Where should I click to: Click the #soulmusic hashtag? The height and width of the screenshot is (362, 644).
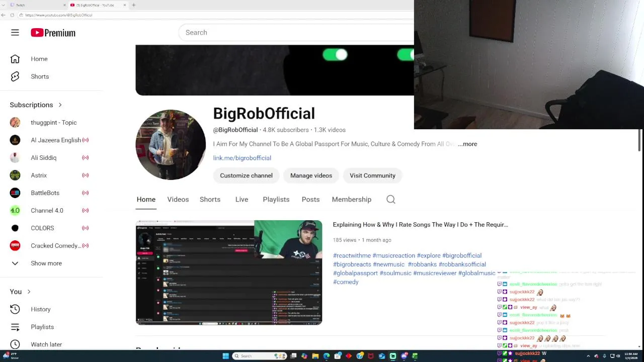(395, 273)
